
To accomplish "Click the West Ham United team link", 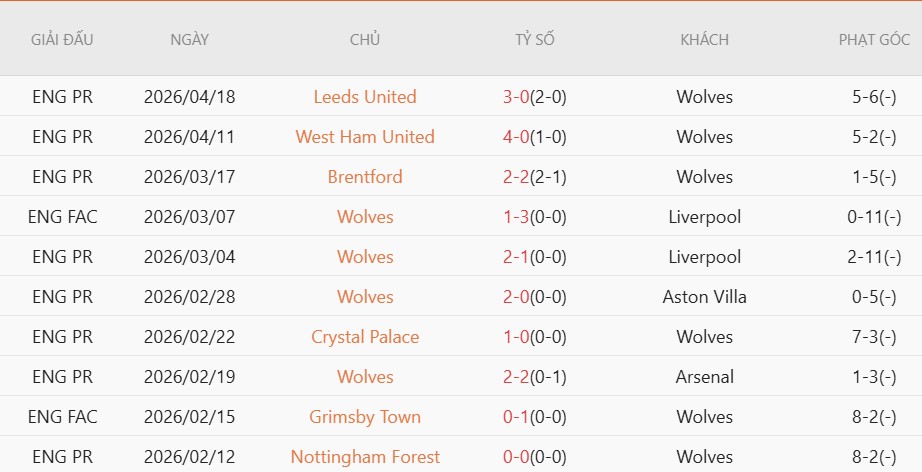I will 364,137.
